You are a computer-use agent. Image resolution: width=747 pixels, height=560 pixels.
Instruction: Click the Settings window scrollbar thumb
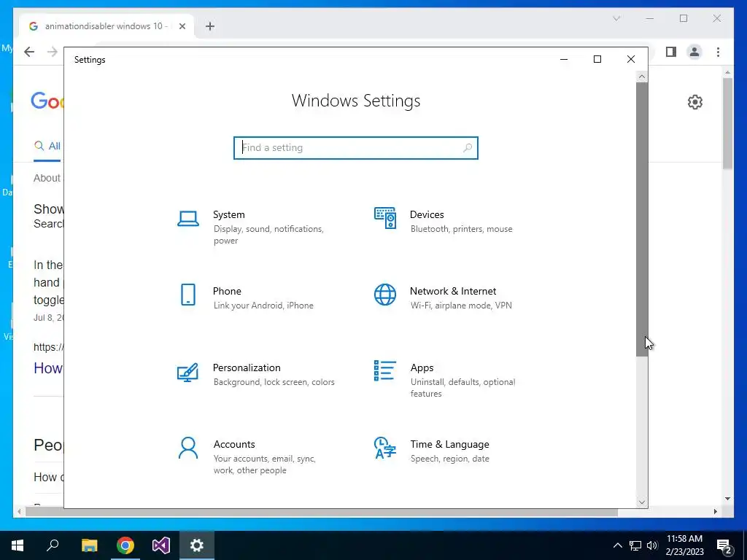[x=642, y=219]
